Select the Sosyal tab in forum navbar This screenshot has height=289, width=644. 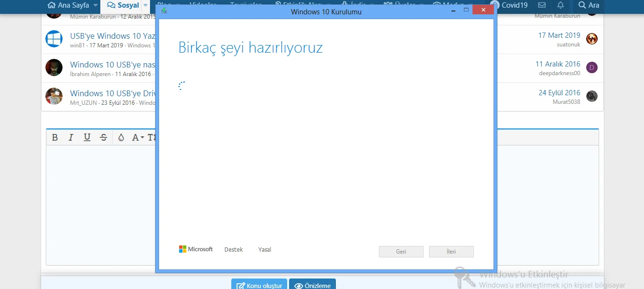pos(123,5)
